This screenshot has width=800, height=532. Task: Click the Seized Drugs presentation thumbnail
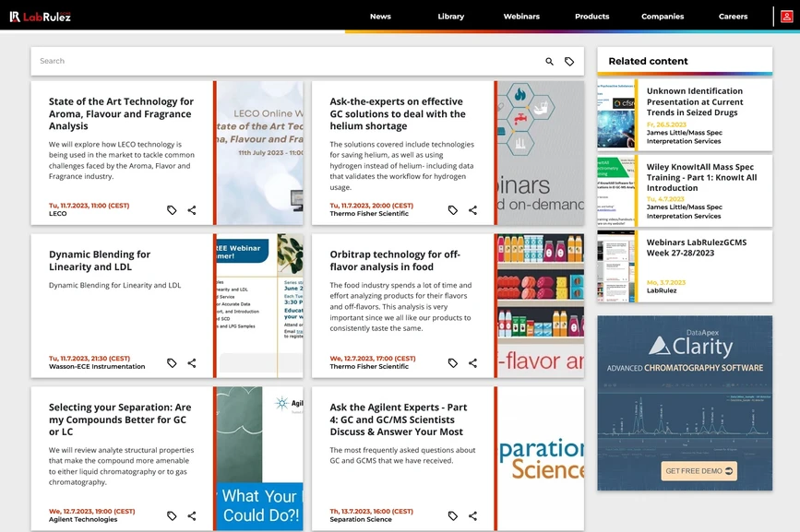(x=615, y=114)
